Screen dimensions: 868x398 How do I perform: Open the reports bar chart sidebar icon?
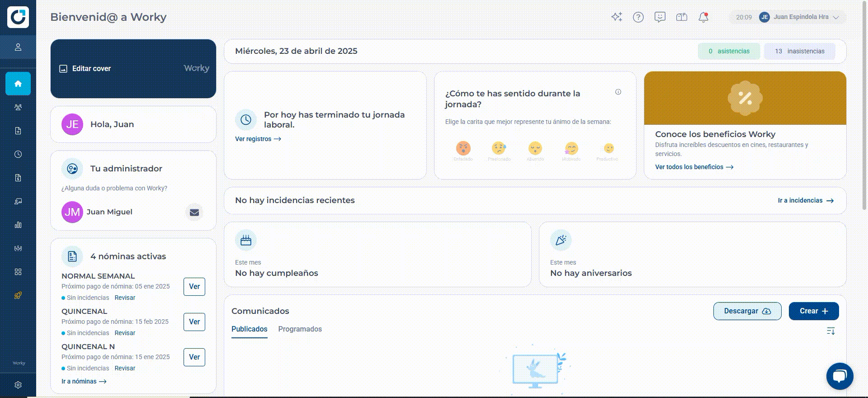18,225
